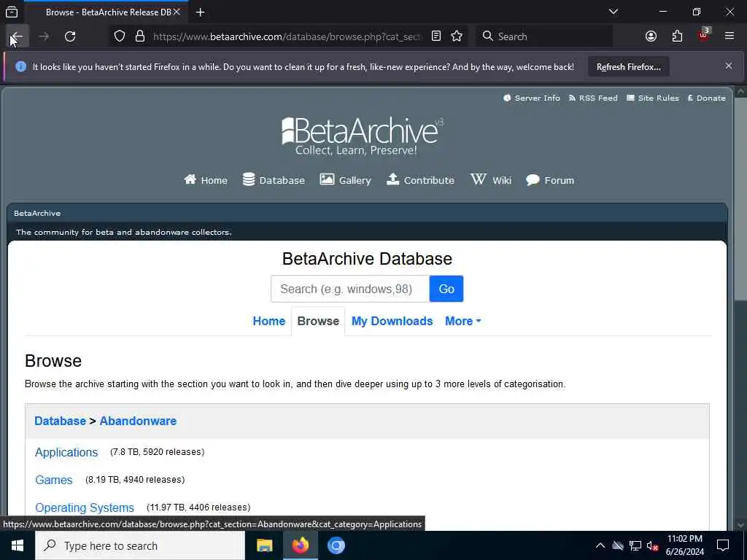Go to Home in site navigation
Screen dimensions: 747x560
pos(206,180)
